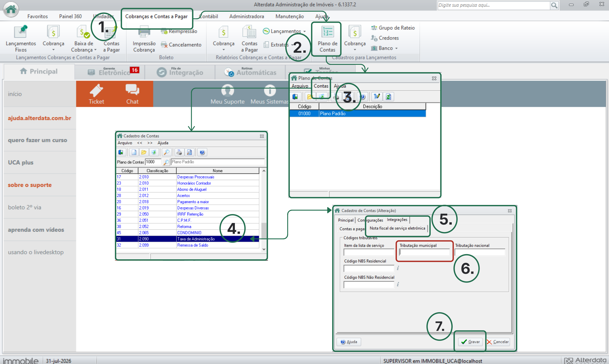Switch to Cobranças e Contas a Pagar tab
The height and width of the screenshot is (364, 609).
(x=156, y=16)
